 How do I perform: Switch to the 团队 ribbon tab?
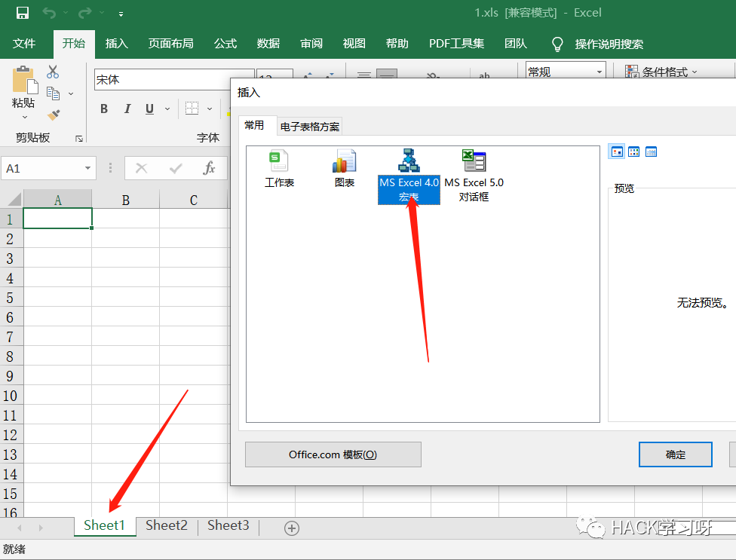click(x=516, y=44)
